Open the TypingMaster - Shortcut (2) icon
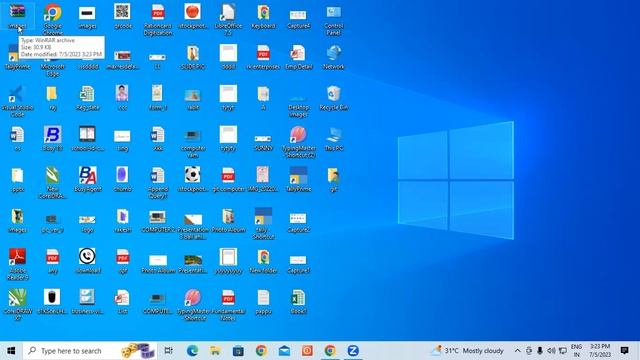 click(298, 142)
